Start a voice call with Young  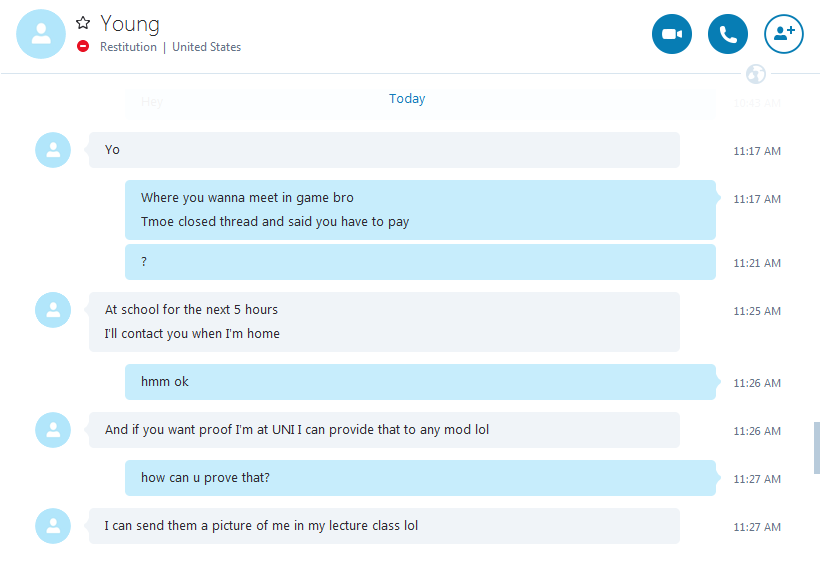click(x=727, y=34)
